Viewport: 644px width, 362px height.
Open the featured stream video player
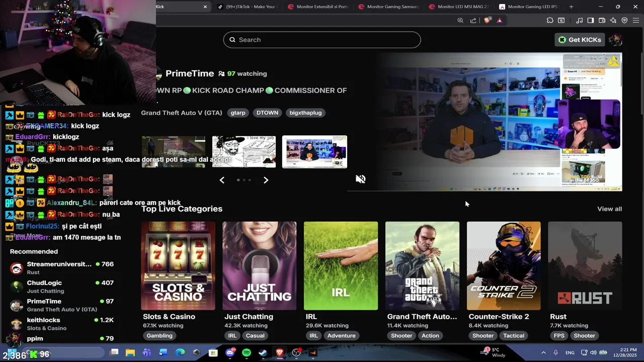[x=485, y=122]
